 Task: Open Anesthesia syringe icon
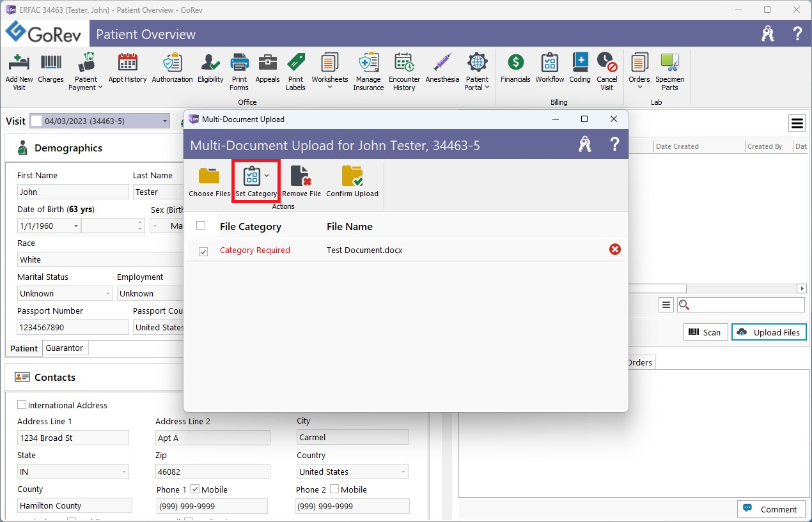[442, 63]
